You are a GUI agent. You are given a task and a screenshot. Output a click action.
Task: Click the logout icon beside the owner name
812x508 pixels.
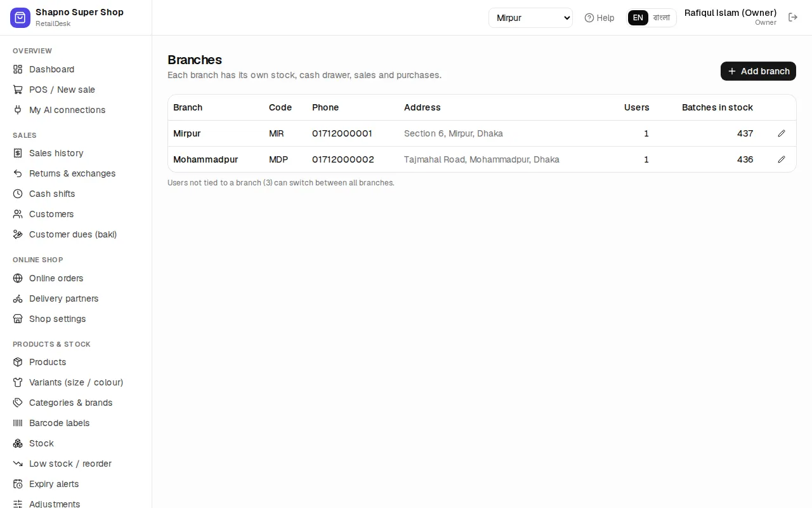pos(793,17)
